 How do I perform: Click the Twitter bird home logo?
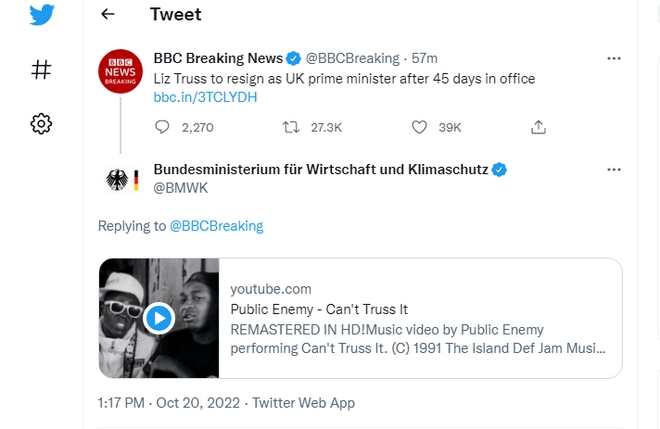click(41, 16)
